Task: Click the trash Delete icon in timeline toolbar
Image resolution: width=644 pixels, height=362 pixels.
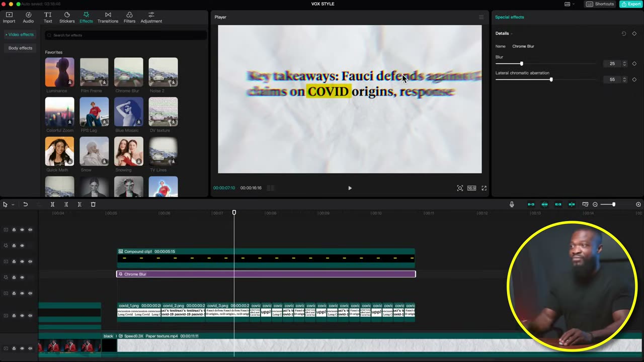Action: 93,205
